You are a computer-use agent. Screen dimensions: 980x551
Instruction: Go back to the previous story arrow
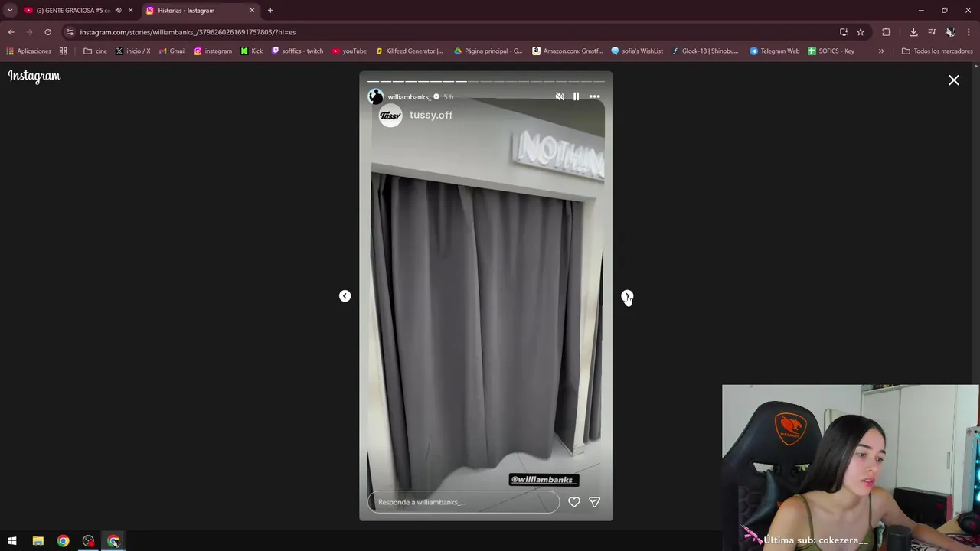coord(345,296)
